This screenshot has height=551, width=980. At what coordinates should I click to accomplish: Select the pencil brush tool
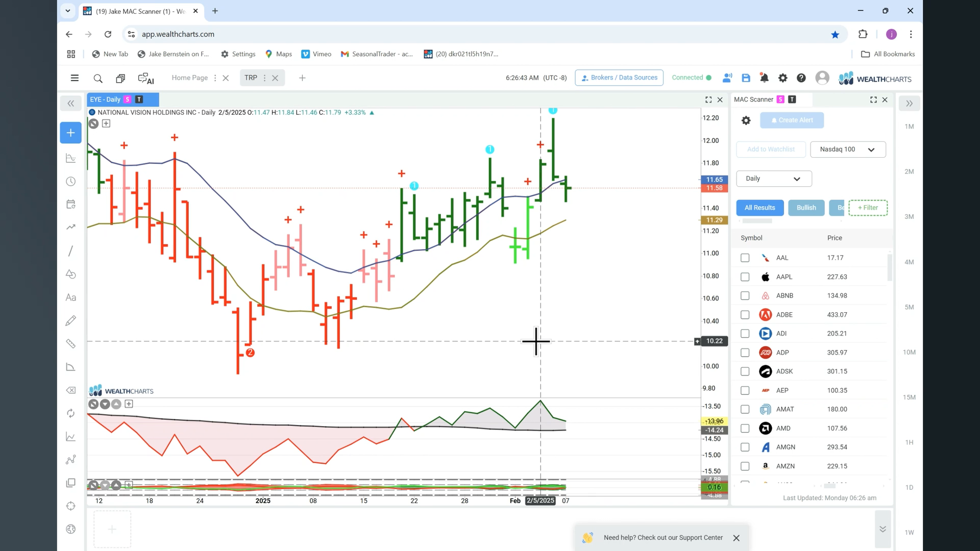tap(71, 320)
